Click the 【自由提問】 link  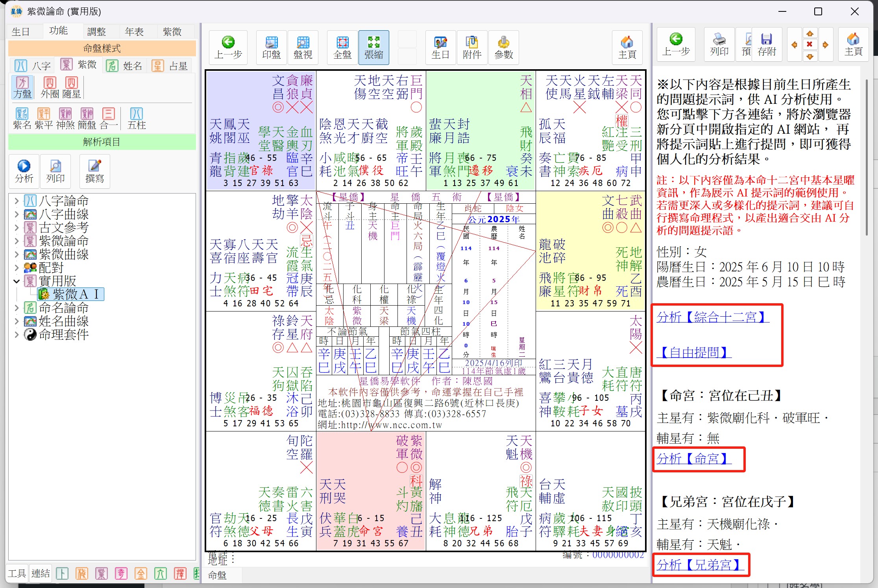[694, 352]
